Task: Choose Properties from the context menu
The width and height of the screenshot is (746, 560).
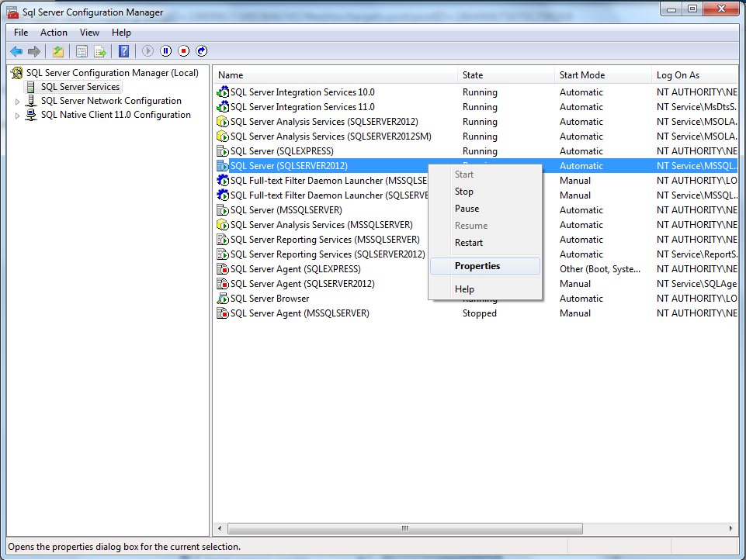Action: [x=477, y=266]
